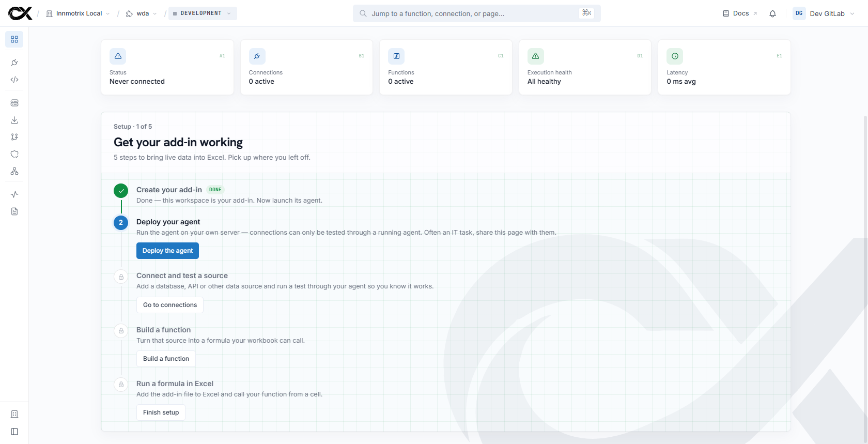
Task: Click the Get your add-in working heading
Action: (x=178, y=142)
